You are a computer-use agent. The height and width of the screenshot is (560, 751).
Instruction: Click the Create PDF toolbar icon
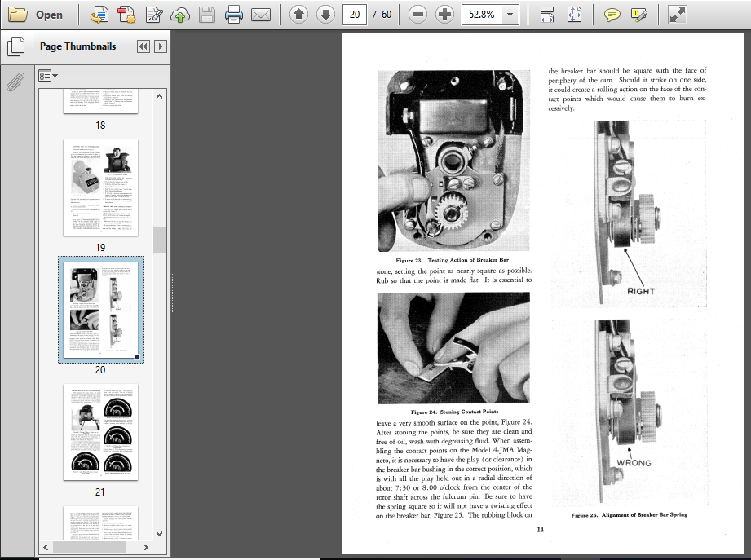tap(99, 15)
